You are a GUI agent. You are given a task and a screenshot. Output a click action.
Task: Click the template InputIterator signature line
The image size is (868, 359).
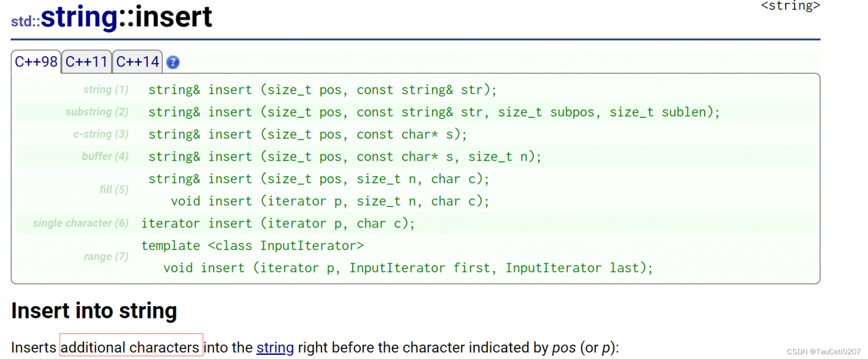click(x=252, y=246)
